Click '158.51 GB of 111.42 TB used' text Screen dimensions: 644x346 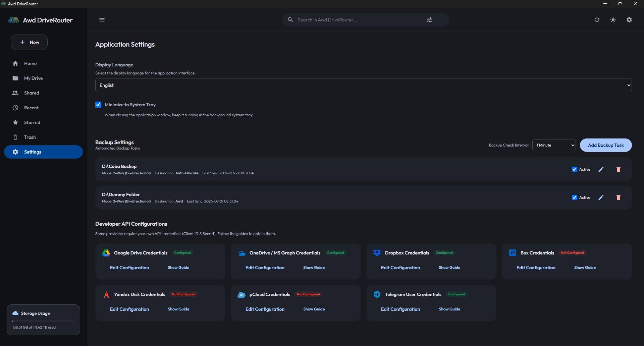point(34,327)
